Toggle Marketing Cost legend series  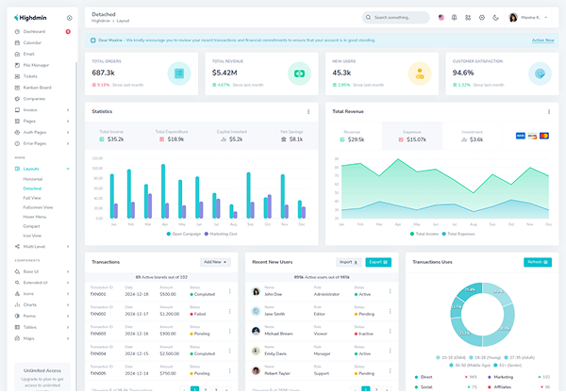(x=221, y=234)
